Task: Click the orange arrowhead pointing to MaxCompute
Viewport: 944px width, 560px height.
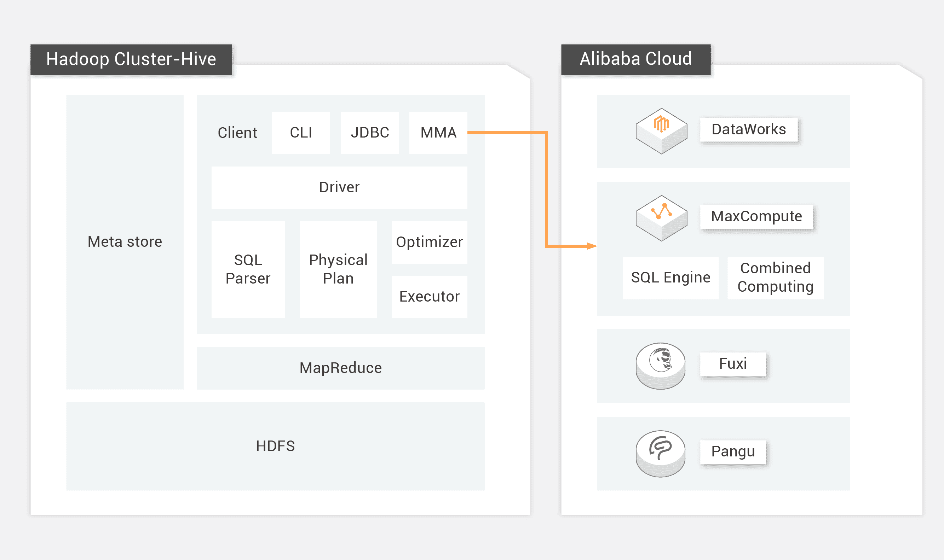Action: click(x=592, y=246)
